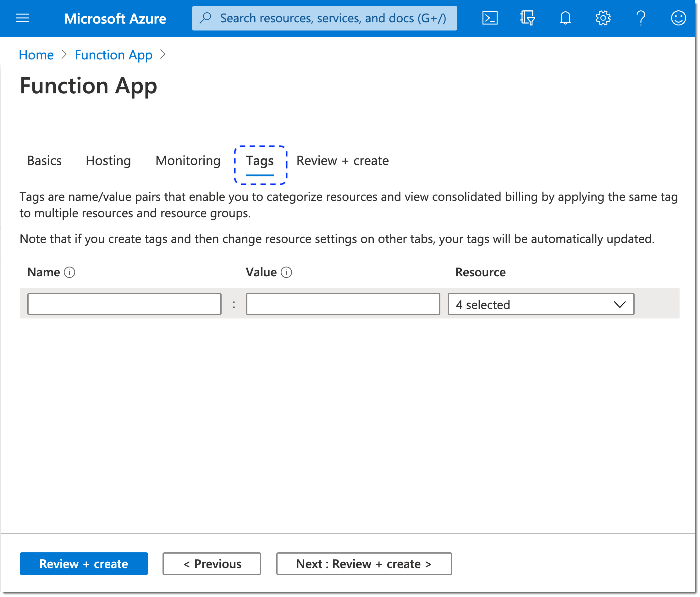Show info tooltip for Name
This screenshot has width=700, height=597.
(69, 272)
